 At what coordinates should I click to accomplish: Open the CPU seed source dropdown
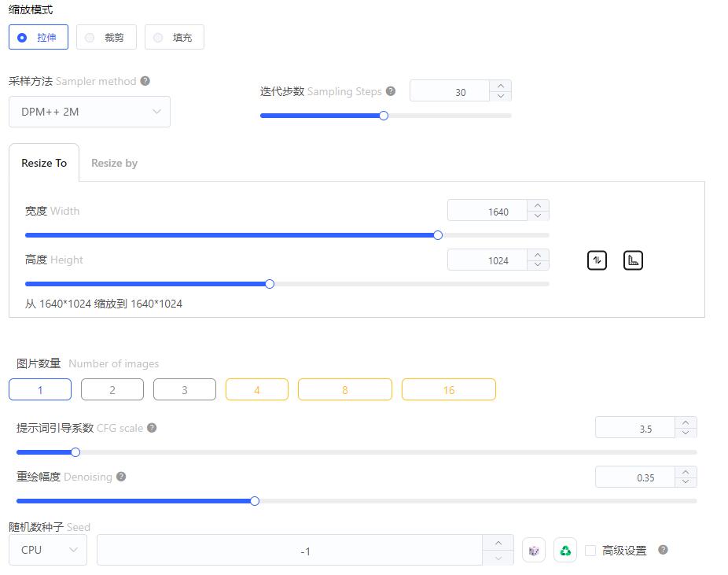coord(48,550)
